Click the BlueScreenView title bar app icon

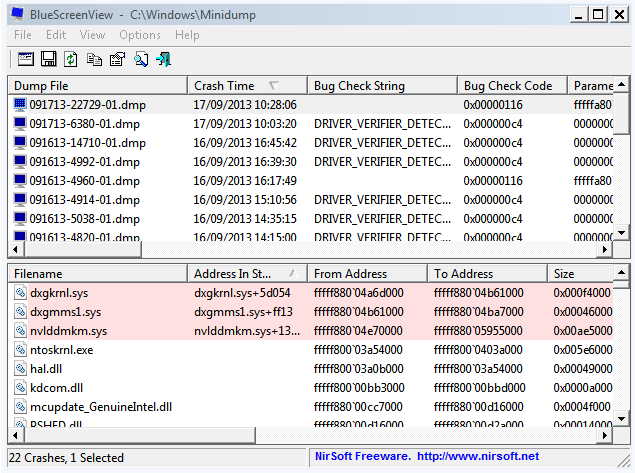point(17,14)
